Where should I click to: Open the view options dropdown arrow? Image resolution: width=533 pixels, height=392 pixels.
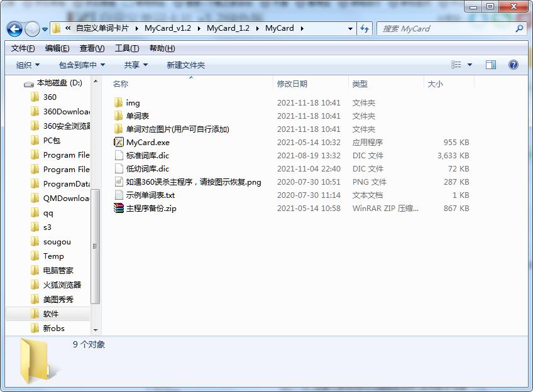click(x=470, y=65)
